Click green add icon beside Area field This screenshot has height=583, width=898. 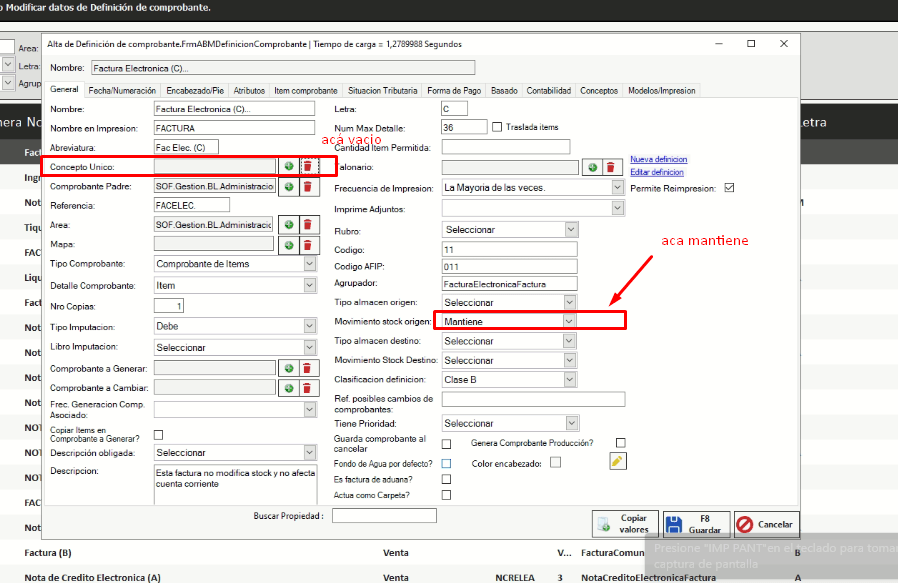coord(289,225)
